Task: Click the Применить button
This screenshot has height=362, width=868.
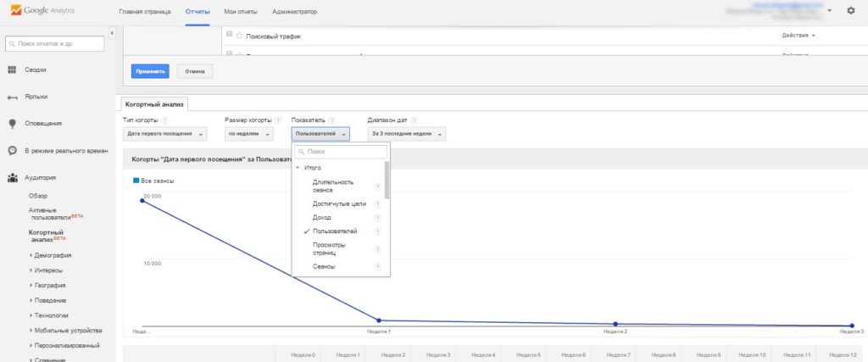Action: pyautogui.click(x=150, y=71)
